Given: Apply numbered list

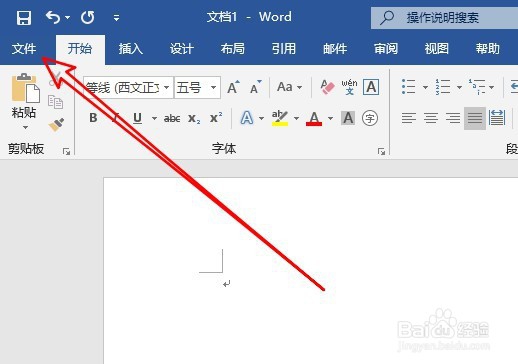Looking at the screenshot, I should coord(443,87).
